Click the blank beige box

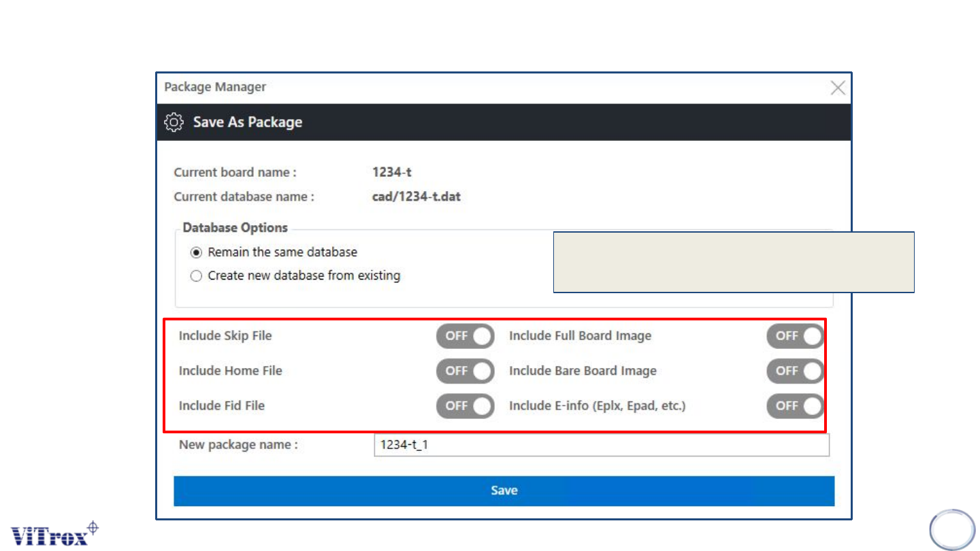click(x=734, y=262)
